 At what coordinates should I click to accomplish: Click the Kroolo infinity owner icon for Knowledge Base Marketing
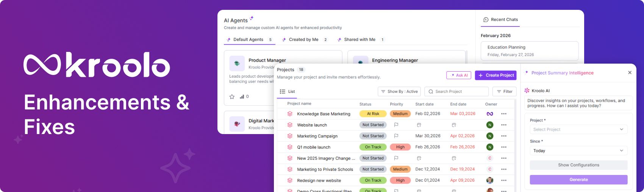click(x=490, y=114)
